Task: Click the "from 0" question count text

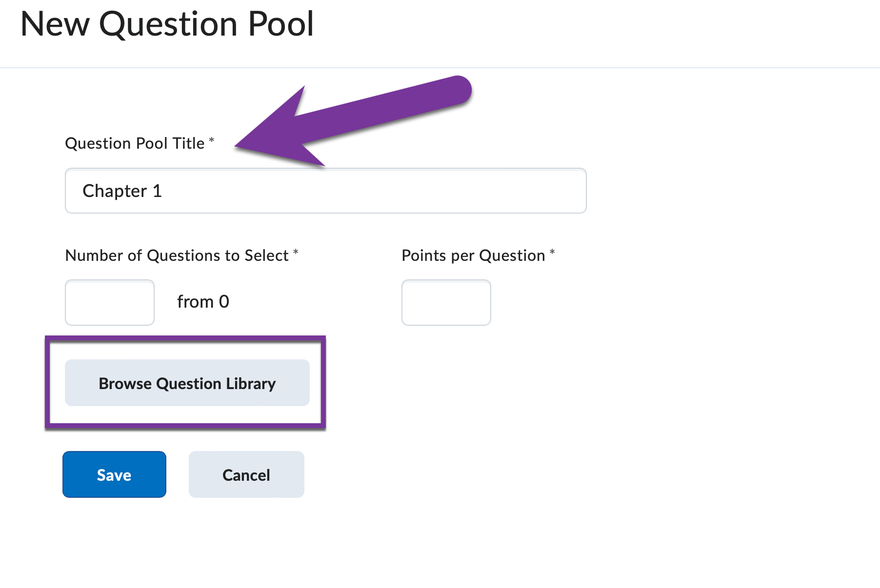Action: 203,302
